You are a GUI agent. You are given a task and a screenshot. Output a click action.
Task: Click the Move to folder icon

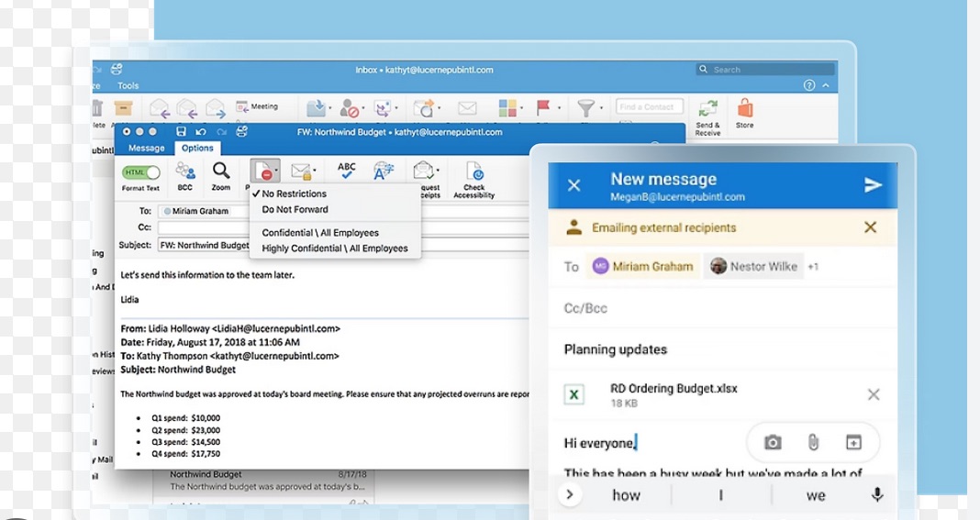(x=316, y=108)
